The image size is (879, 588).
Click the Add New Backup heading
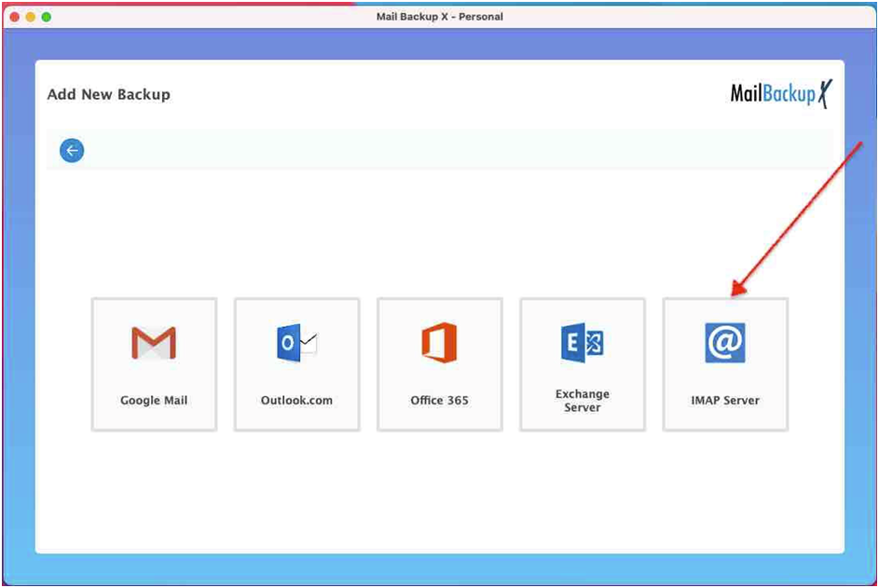point(109,94)
